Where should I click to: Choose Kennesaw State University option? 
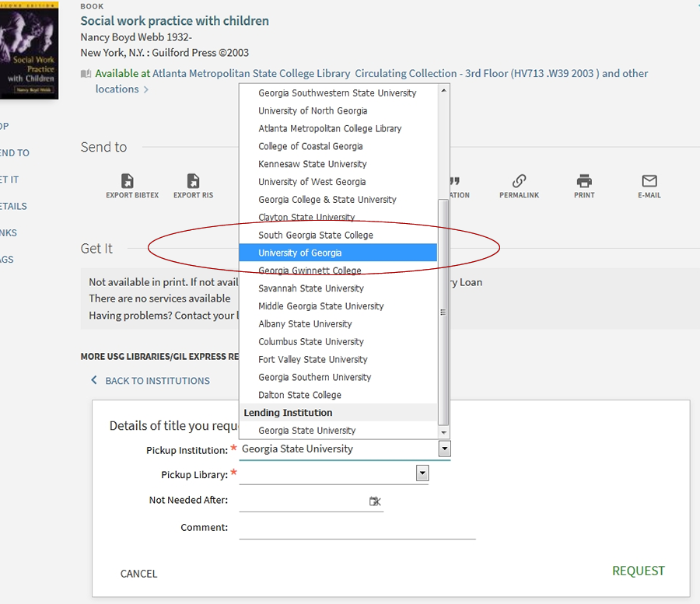312,164
